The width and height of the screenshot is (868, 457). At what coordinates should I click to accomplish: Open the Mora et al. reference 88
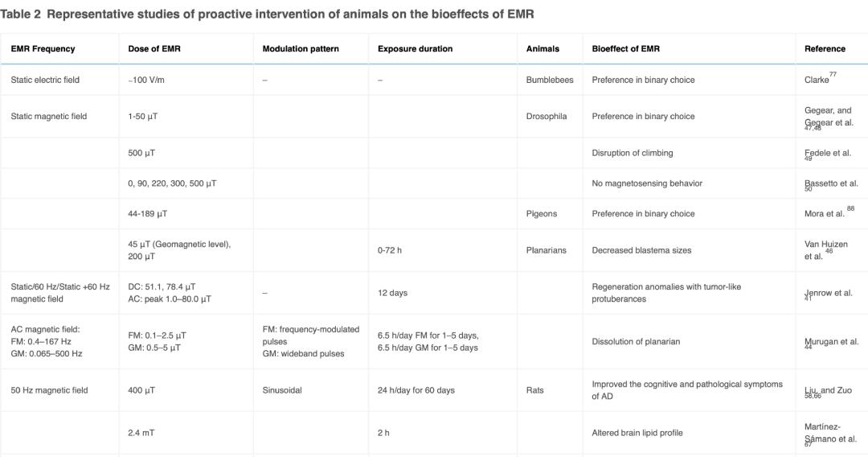[x=825, y=214]
